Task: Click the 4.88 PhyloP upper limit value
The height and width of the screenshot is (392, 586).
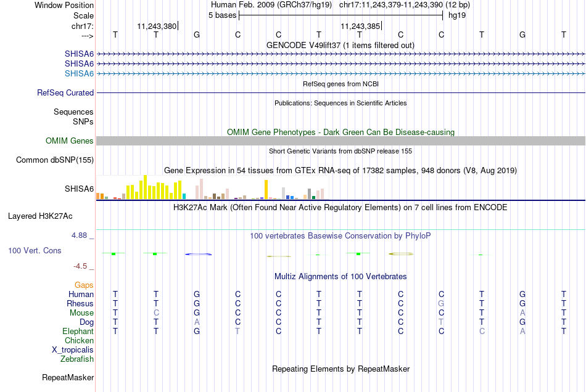Action: (x=79, y=235)
